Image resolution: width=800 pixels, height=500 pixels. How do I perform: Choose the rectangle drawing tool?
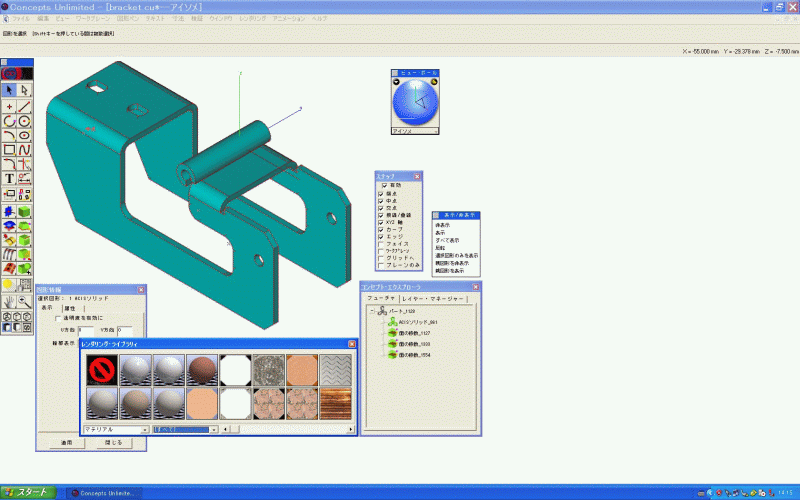9,150
